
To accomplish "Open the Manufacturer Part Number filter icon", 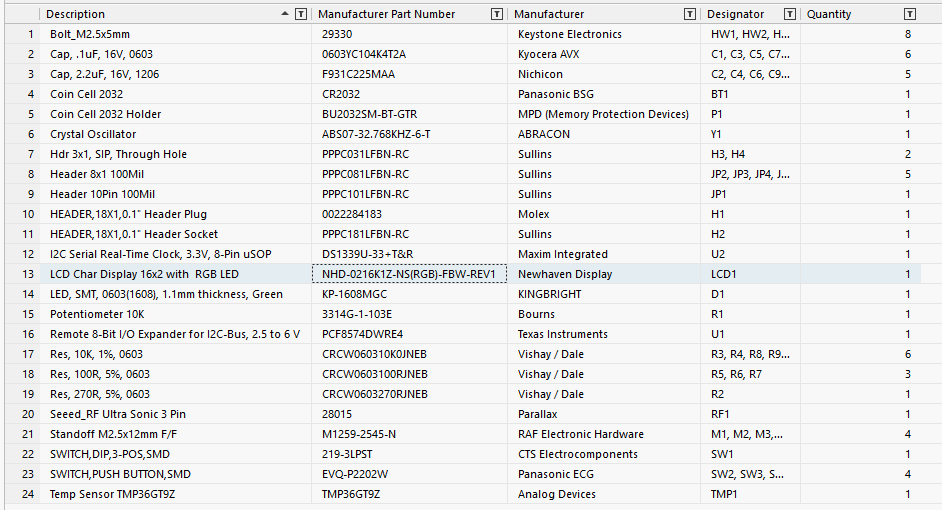I will coord(497,14).
